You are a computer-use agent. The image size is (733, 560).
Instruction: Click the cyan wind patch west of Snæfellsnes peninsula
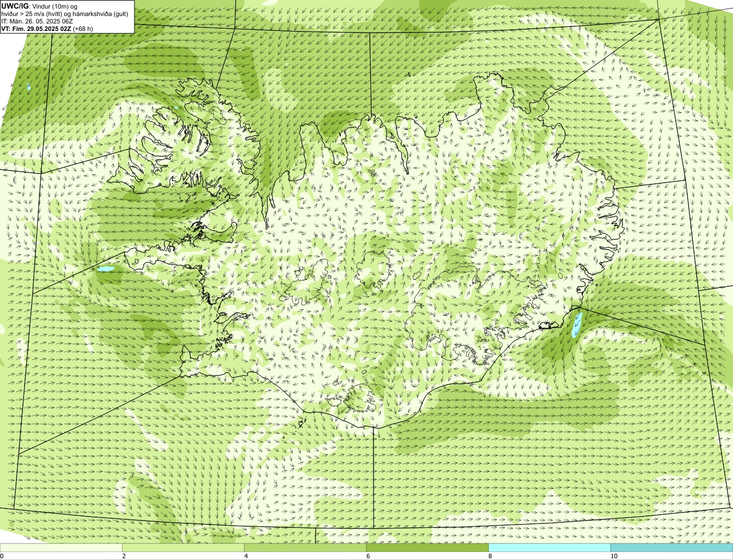[x=106, y=268]
